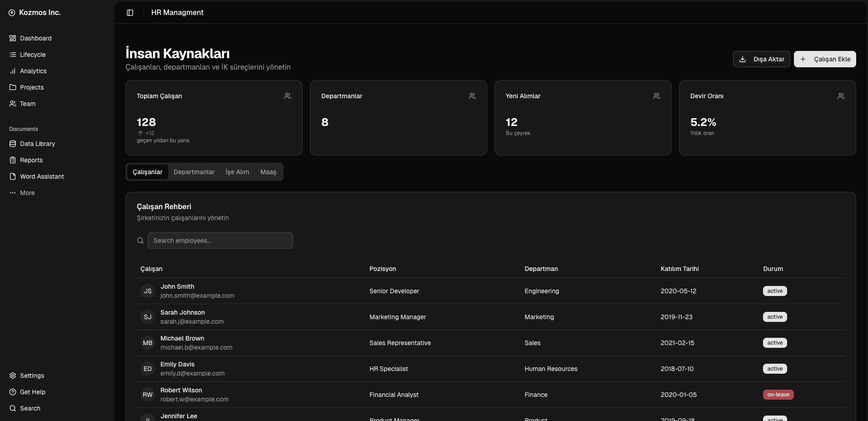This screenshot has height=421, width=868.
Task: Click the Reports clipboard icon
Action: pyautogui.click(x=13, y=160)
